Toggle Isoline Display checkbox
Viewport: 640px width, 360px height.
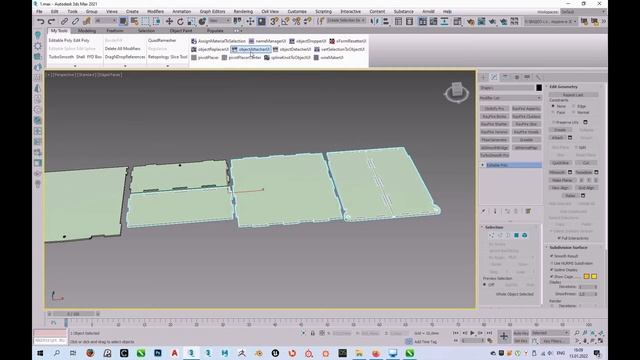pos(552,270)
